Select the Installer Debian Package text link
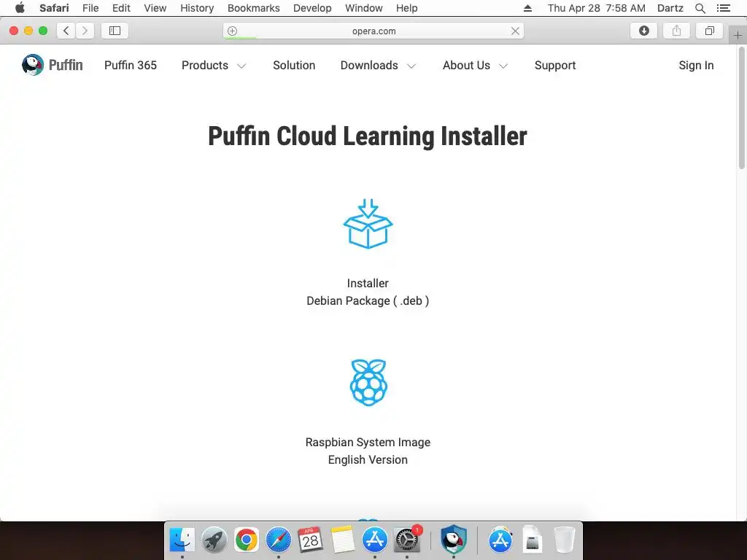747x560 pixels. tap(368, 292)
